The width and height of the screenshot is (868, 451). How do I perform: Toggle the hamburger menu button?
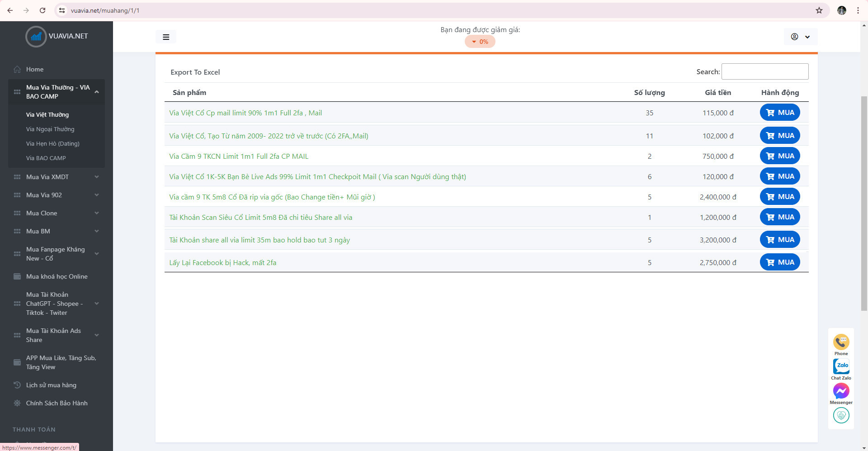(166, 37)
